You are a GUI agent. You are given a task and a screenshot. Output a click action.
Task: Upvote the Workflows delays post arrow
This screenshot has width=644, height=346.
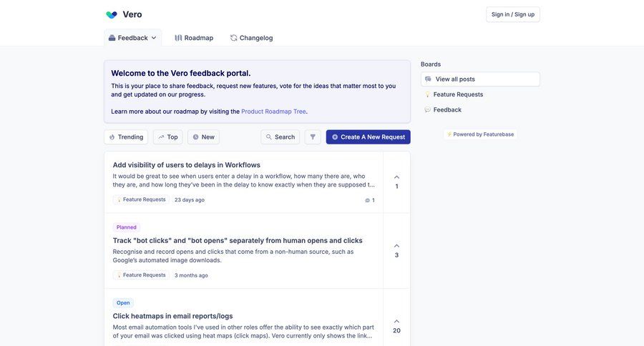pyautogui.click(x=396, y=177)
